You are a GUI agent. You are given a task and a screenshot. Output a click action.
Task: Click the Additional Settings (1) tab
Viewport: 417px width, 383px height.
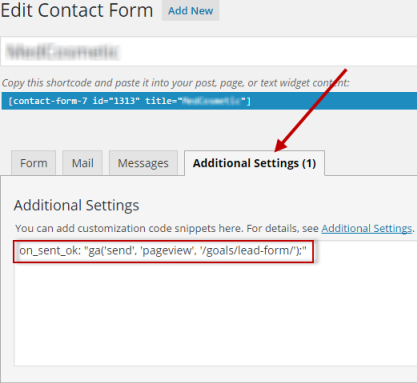pos(254,163)
